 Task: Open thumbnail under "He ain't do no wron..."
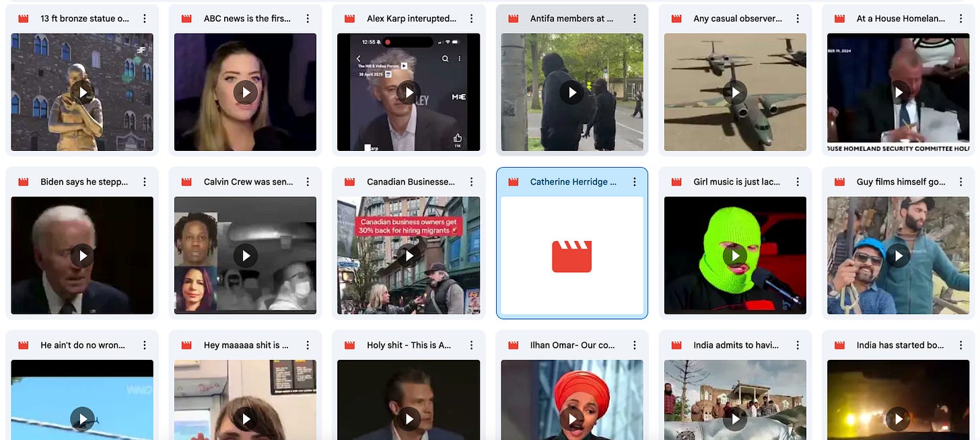[82, 400]
